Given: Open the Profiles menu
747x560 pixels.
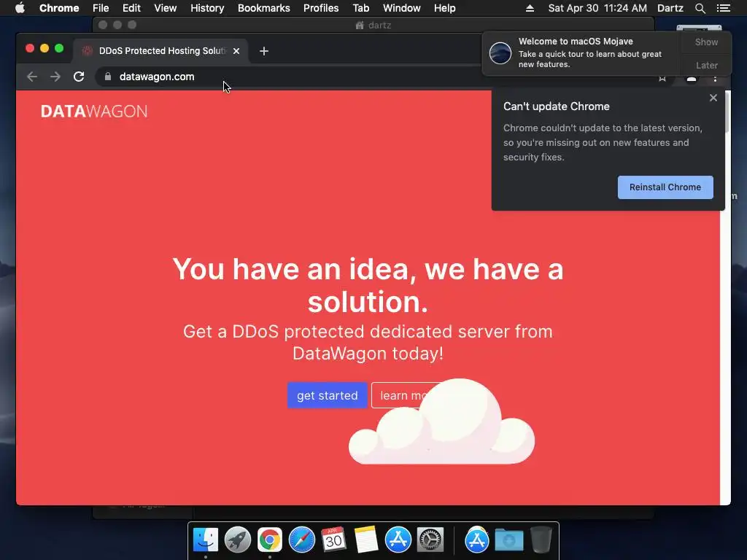Looking at the screenshot, I should [321, 8].
